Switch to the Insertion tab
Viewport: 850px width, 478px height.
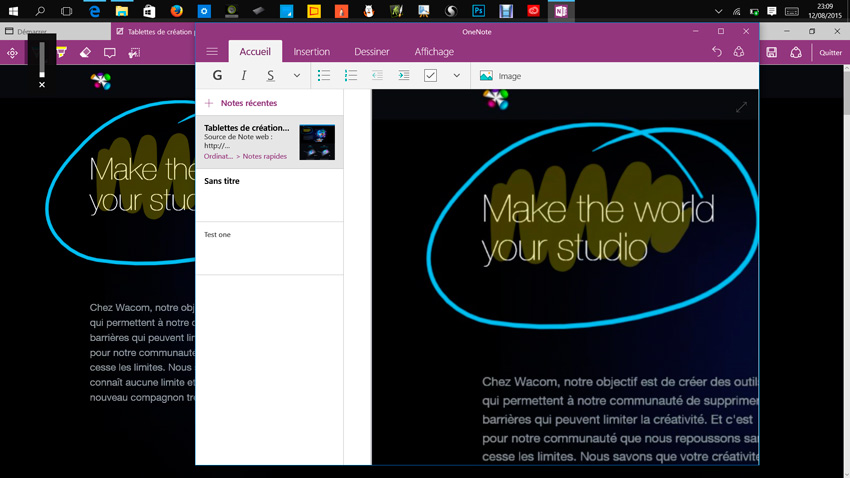pyautogui.click(x=312, y=51)
